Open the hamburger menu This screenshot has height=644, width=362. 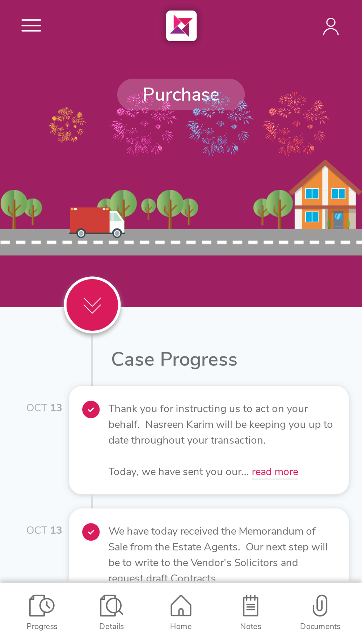[x=31, y=25]
